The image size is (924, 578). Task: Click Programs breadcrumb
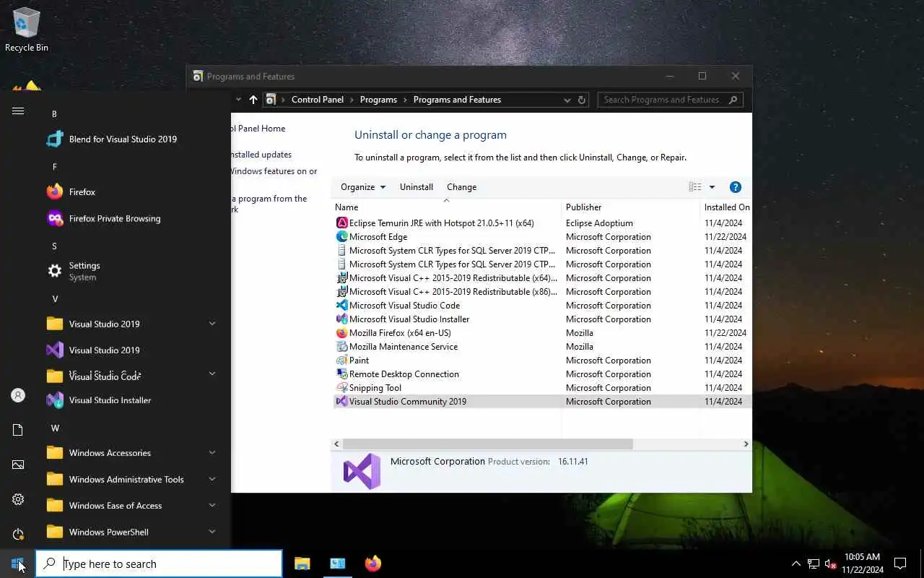click(x=378, y=100)
